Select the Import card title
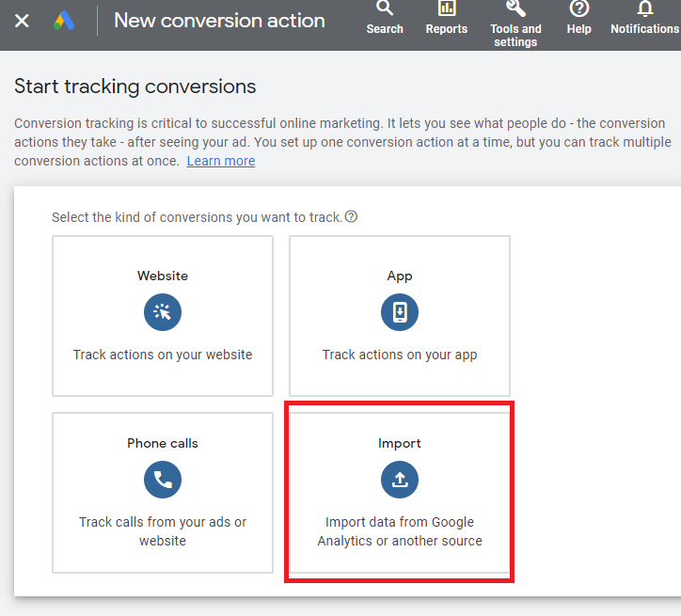 click(x=400, y=444)
